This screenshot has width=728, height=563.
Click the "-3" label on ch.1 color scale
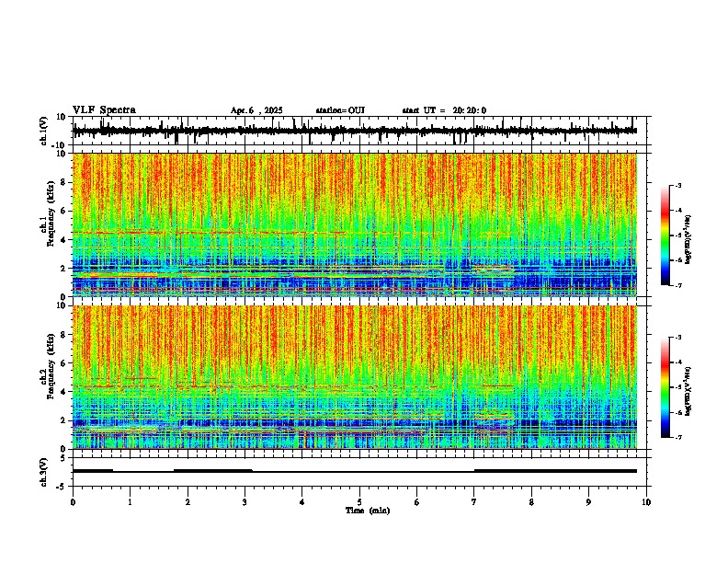(677, 185)
